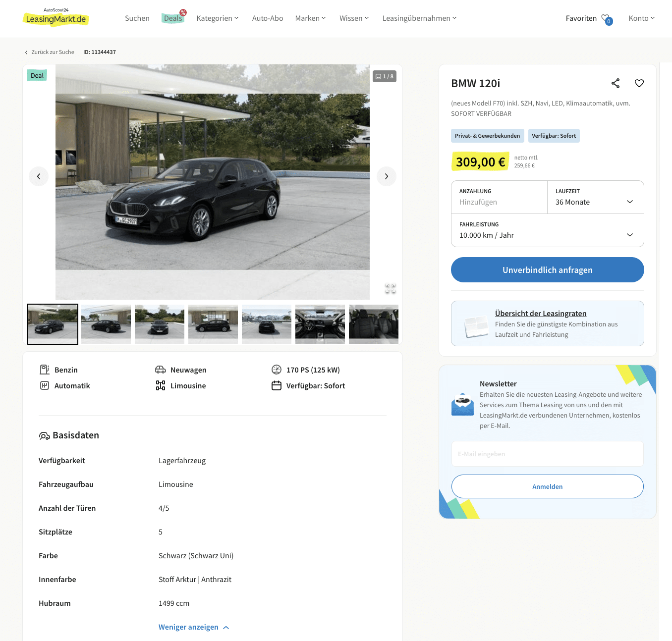Click the Limousine body type icon
Viewport: 672px width, 641px height.
[x=161, y=385]
